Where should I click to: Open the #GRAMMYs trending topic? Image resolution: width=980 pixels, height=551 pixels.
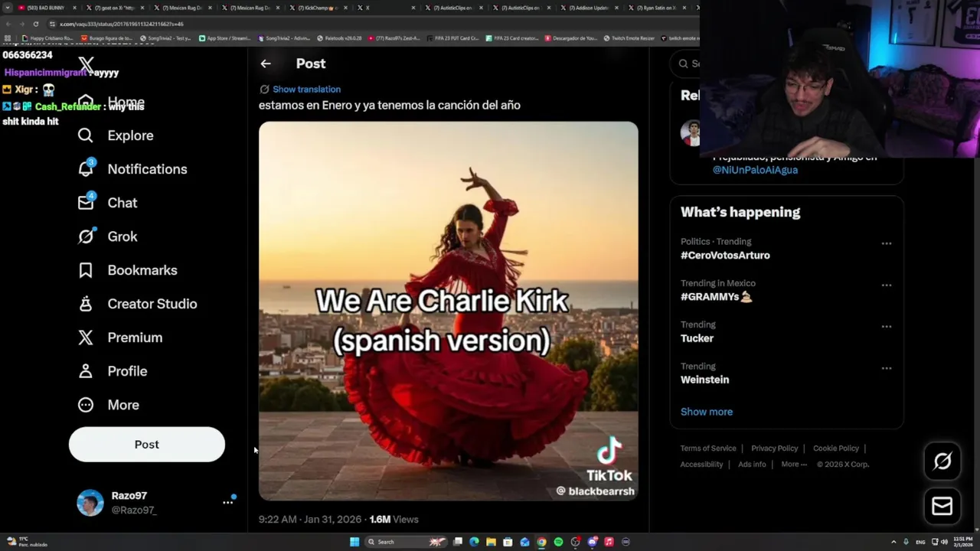(x=717, y=297)
